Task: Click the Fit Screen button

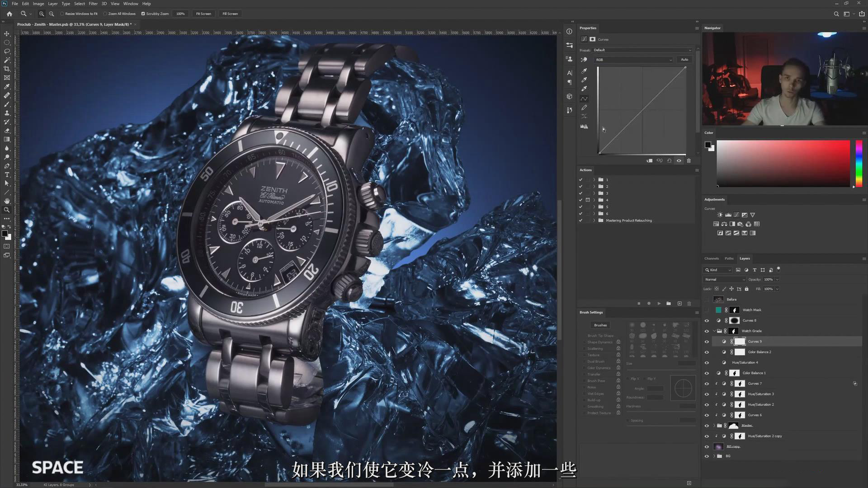Action: pyautogui.click(x=203, y=14)
